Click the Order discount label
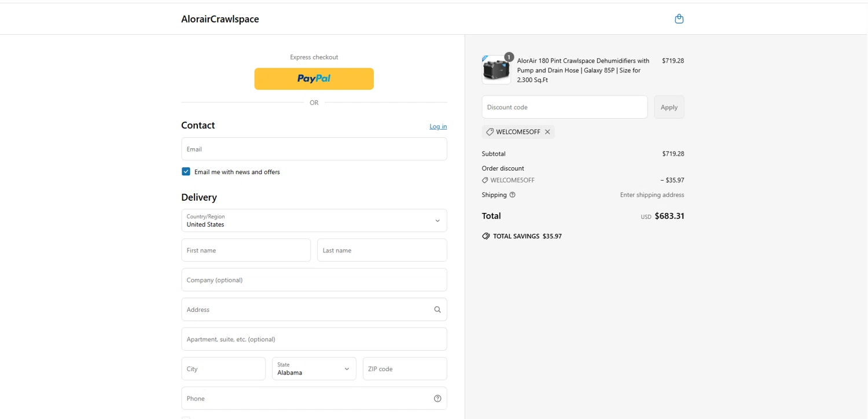 (503, 168)
